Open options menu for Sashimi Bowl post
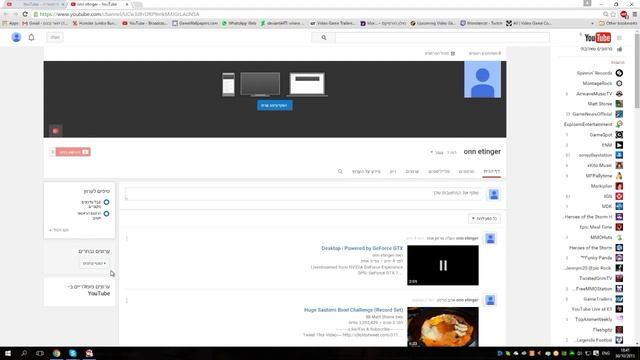Screen dimensions: 640x360 (x=127, y=300)
